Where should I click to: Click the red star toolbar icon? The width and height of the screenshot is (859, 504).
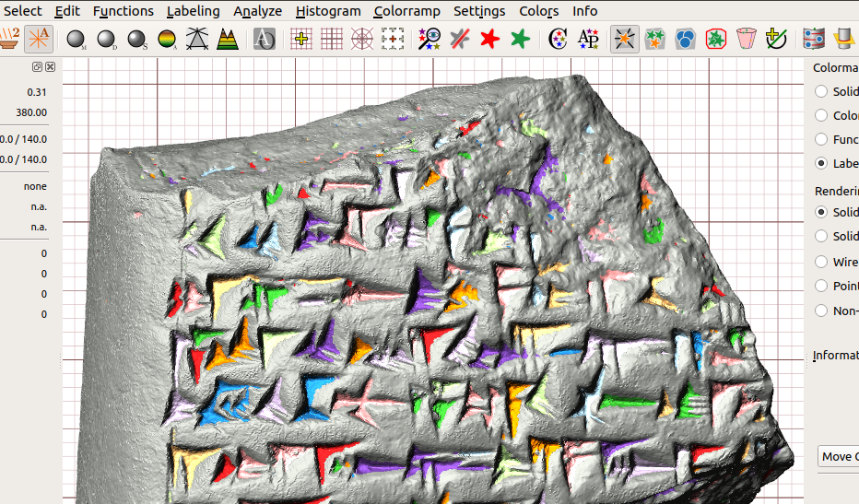488,39
